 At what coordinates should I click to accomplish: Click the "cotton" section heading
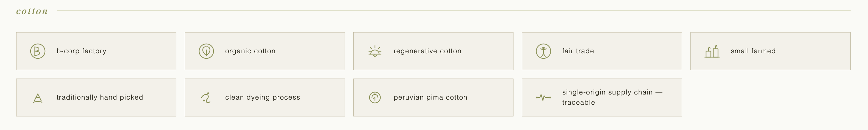[32, 11]
